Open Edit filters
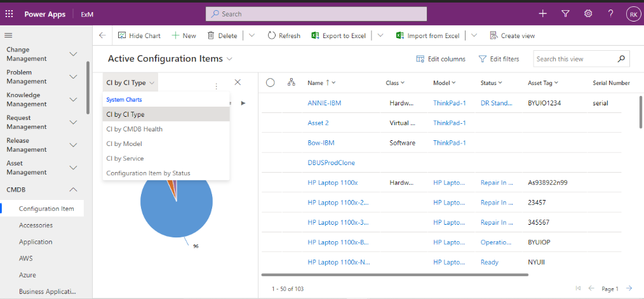This screenshot has height=299, width=644. [499, 59]
